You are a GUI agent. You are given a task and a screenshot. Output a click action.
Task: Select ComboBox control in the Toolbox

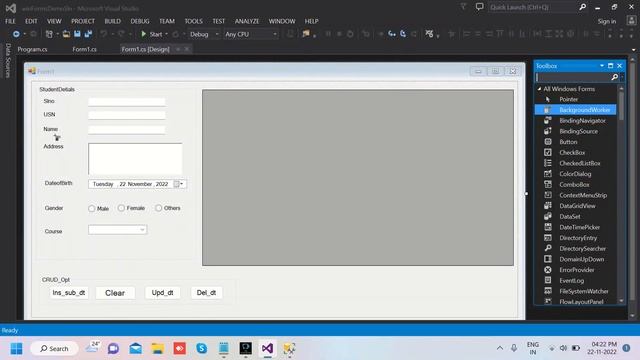point(576,184)
